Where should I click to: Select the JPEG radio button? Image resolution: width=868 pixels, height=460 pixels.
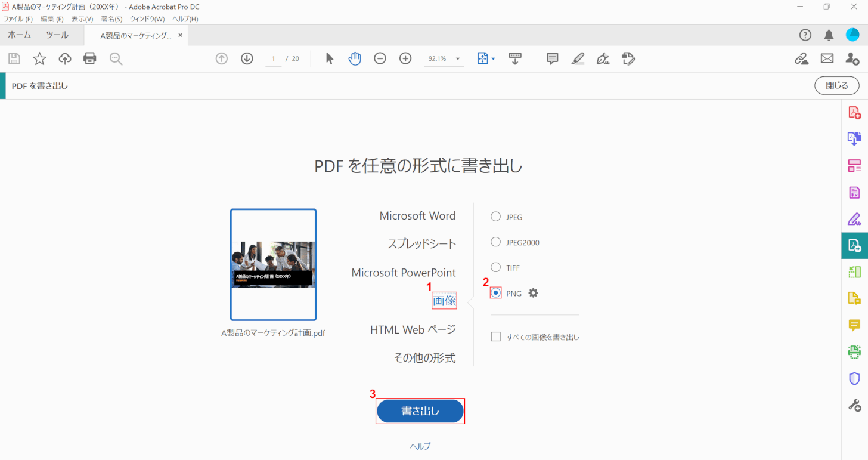[x=495, y=217]
